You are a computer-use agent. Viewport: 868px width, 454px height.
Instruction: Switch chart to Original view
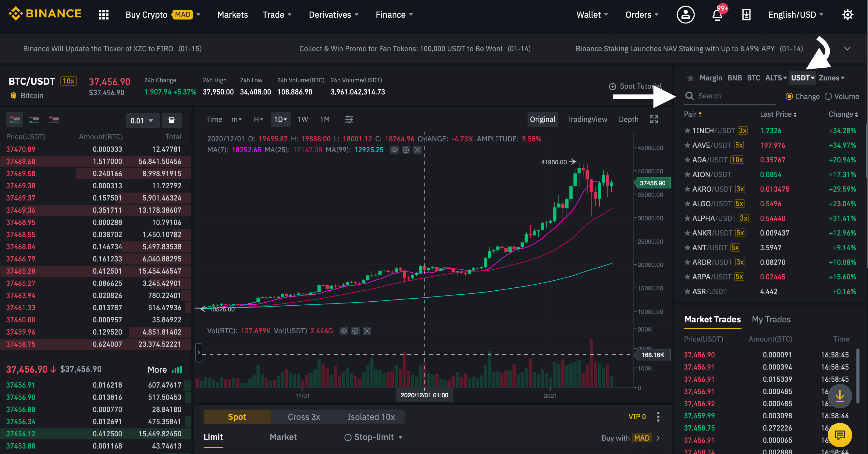pos(542,119)
